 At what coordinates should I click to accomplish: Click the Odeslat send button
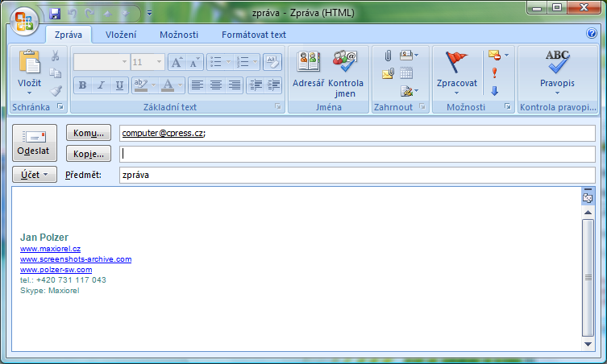pyautogui.click(x=35, y=143)
